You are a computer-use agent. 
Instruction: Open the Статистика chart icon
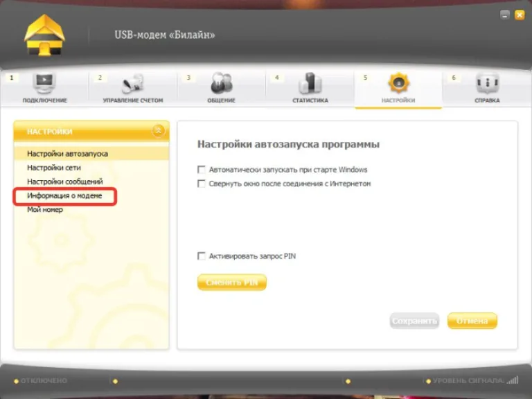click(x=310, y=83)
